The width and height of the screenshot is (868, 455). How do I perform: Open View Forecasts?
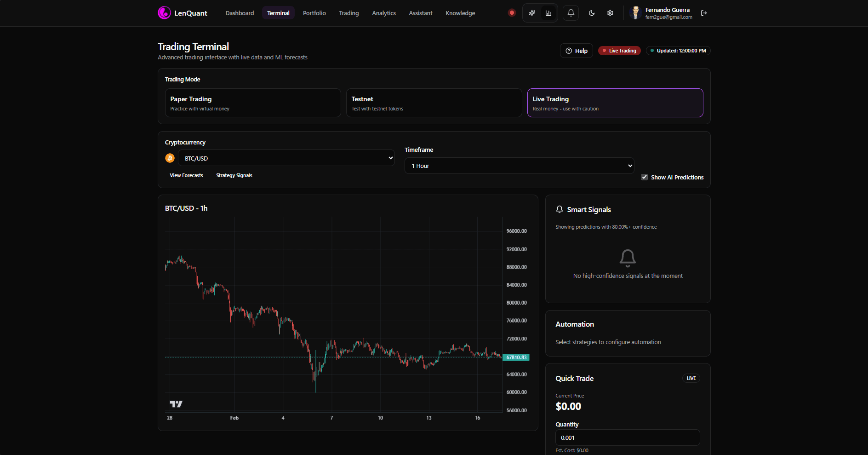click(x=186, y=175)
